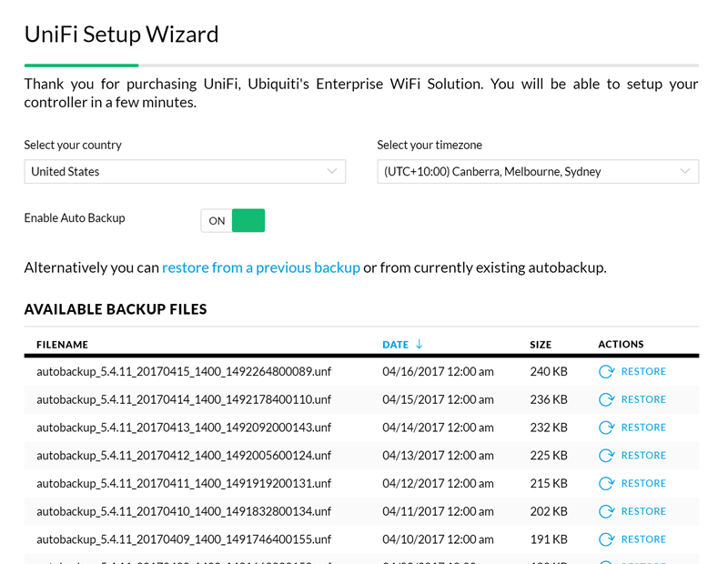Click restore icon for 20170411 backup
728x564 pixels.
(x=606, y=483)
